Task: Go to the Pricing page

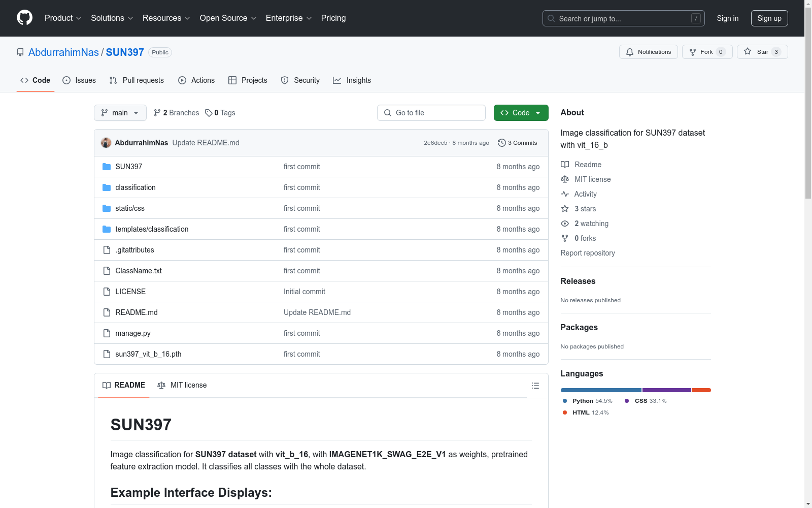Action: coord(333,18)
